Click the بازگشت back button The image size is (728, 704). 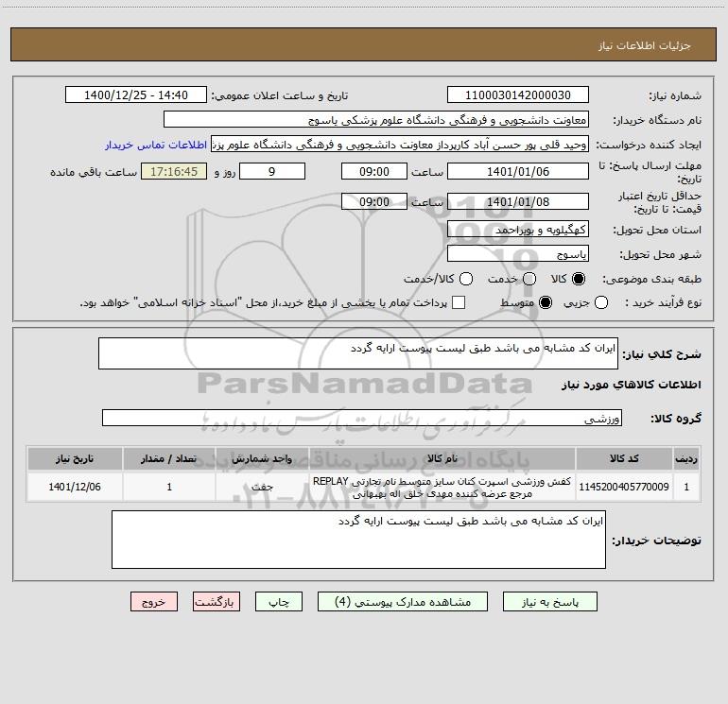point(217,602)
